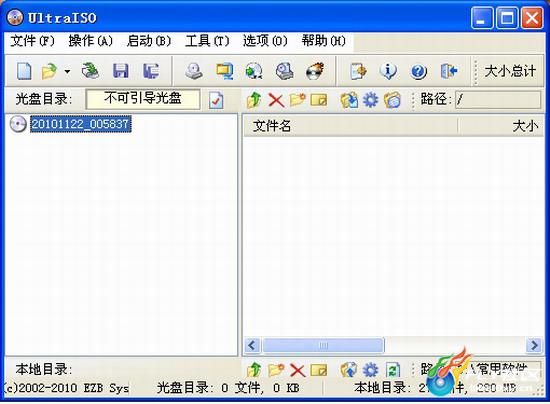The height and width of the screenshot is (404, 550).
Task: Select the 20101122_005837 disc tree item
Action: pyautogui.click(x=81, y=124)
